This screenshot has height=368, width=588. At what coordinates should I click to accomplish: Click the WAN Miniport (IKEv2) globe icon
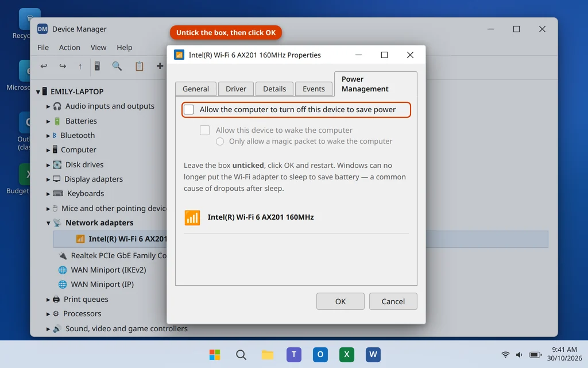(63, 270)
